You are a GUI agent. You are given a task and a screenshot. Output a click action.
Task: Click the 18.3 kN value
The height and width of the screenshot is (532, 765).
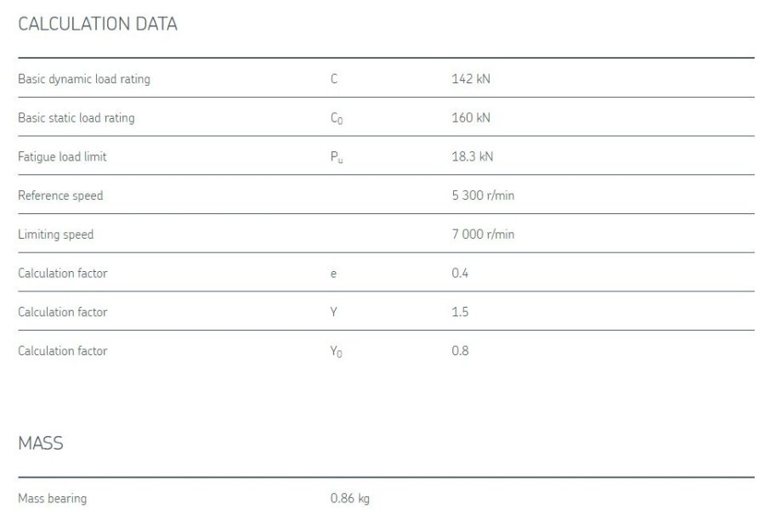click(x=473, y=157)
